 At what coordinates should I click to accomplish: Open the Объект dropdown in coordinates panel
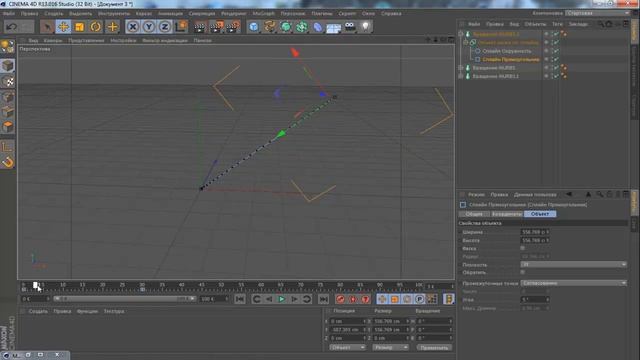point(347,347)
